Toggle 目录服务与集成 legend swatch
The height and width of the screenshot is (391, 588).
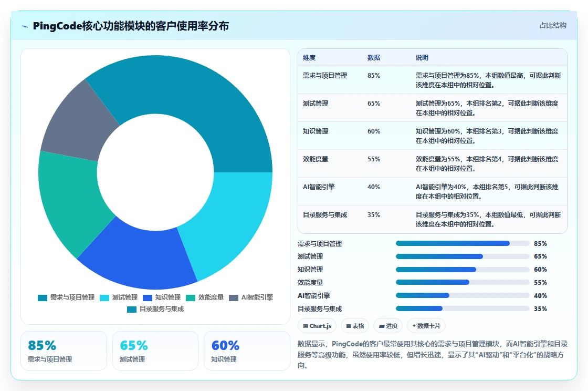(132, 310)
